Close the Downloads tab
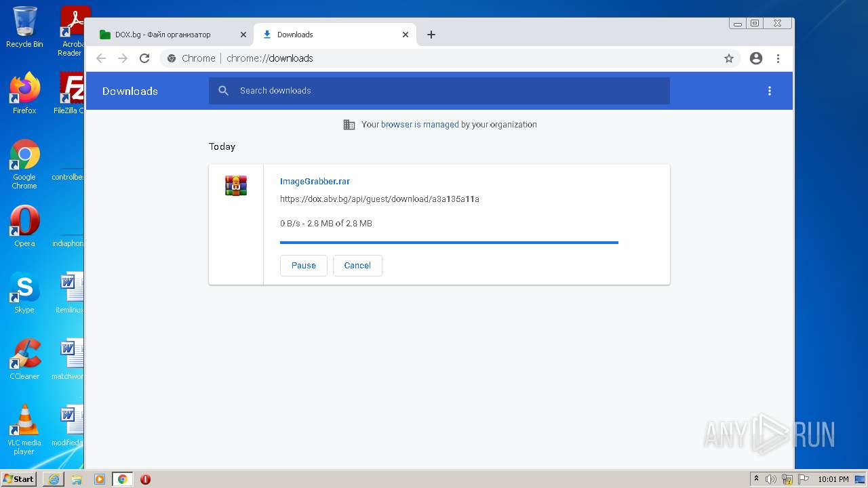This screenshot has width=868, height=488. [406, 35]
